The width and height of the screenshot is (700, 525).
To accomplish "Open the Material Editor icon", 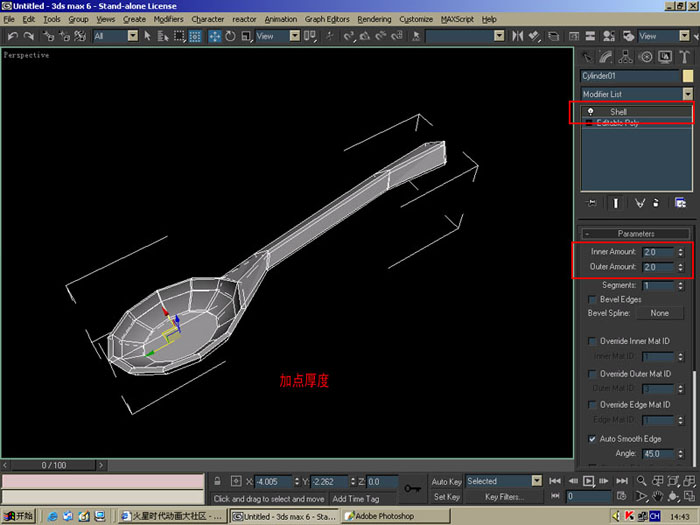I will coord(608,36).
